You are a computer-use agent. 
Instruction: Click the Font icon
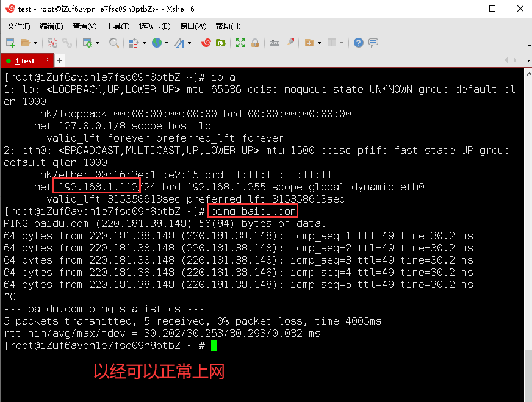point(179,43)
